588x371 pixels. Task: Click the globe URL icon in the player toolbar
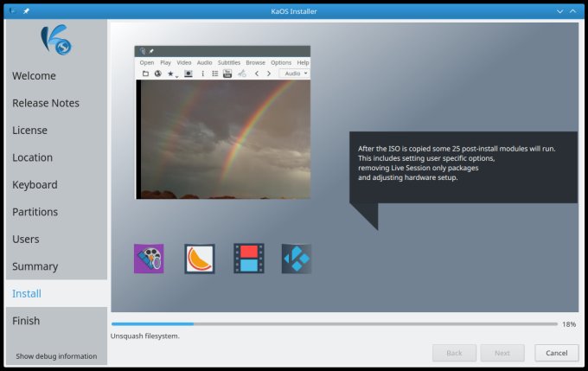pos(157,74)
